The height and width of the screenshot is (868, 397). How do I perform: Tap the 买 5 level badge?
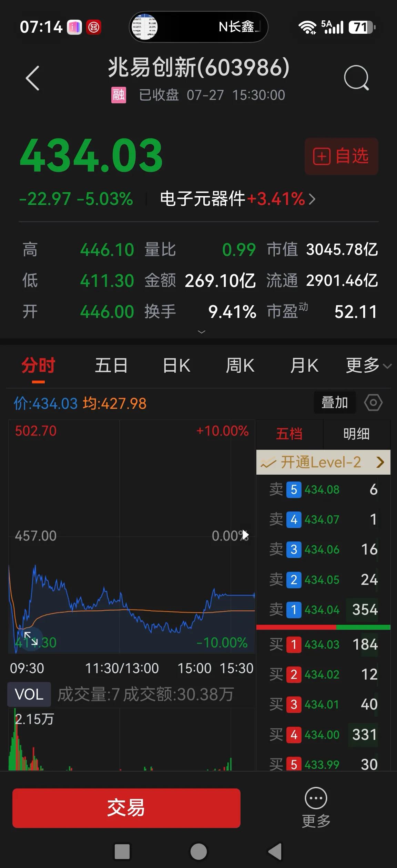click(294, 765)
